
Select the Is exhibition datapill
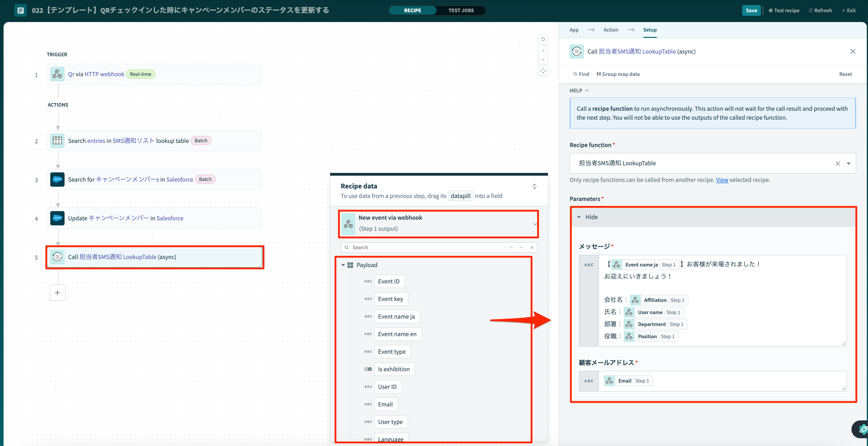(x=394, y=369)
